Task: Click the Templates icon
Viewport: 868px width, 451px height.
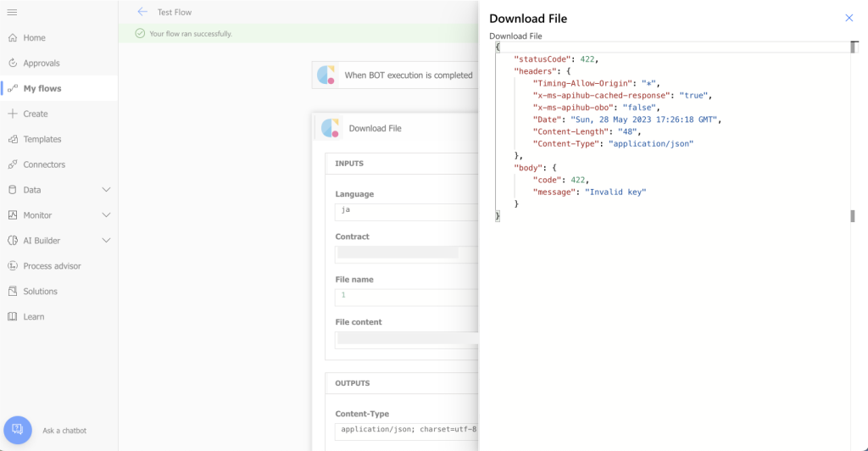Action: click(13, 139)
